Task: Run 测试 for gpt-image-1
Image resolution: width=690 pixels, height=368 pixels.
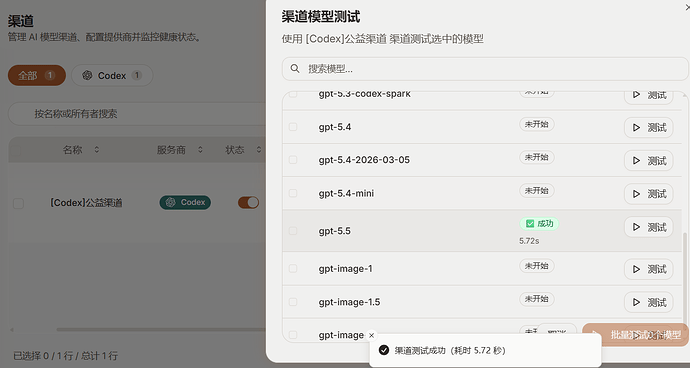Action: 649,269
